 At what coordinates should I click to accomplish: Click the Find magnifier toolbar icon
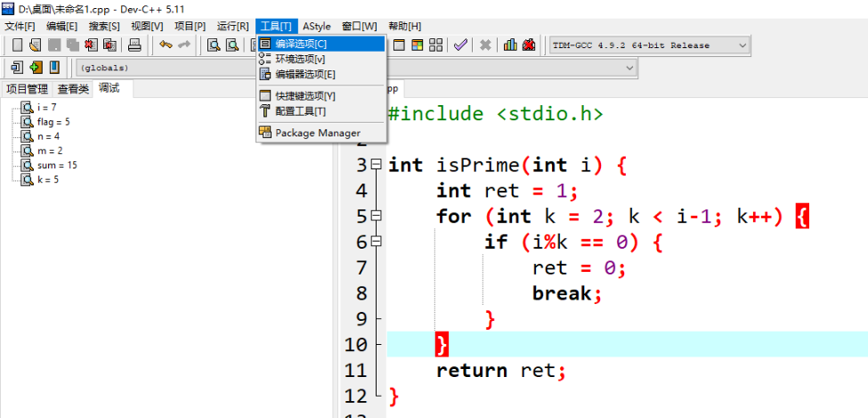click(213, 45)
